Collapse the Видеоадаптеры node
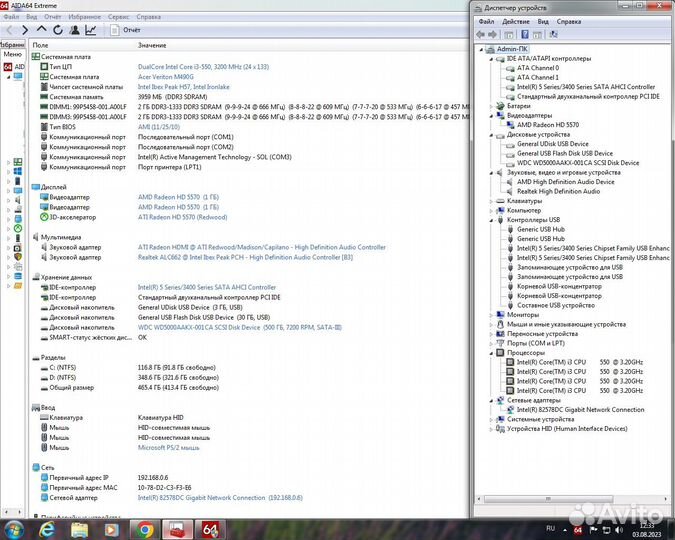The image size is (675, 540). [491, 116]
